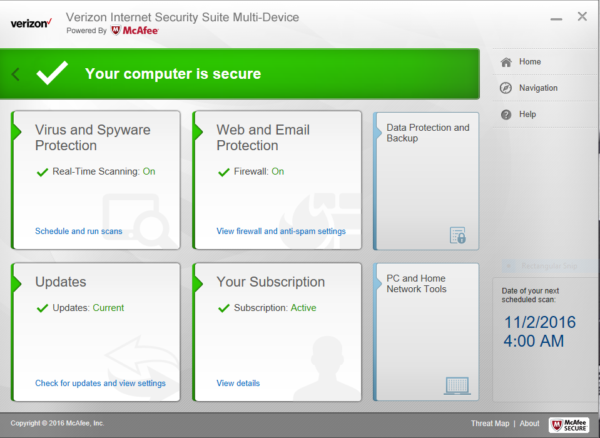The image size is (600, 438).
Task: Open the Threat Map link
Action: (x=490, y=424)
